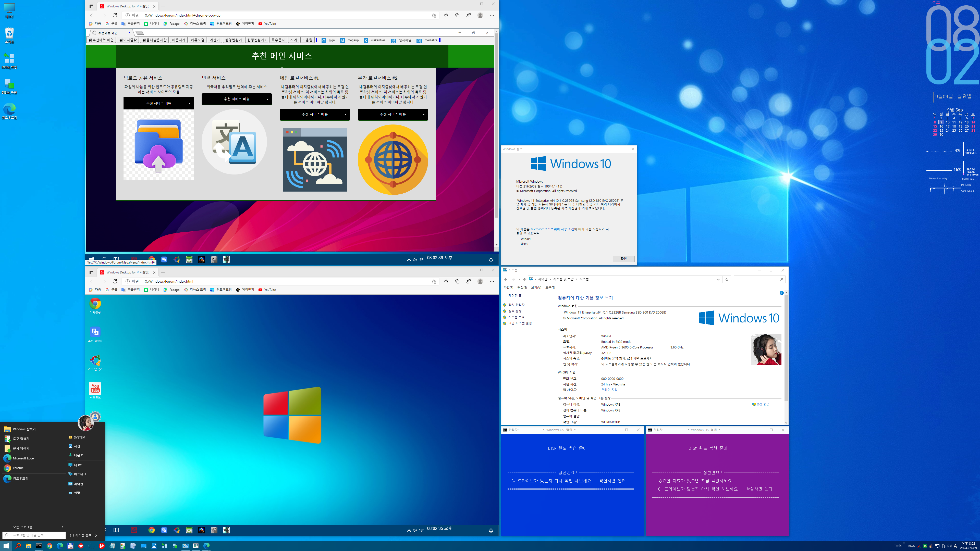Expand the 메인 로컬서비스 #1 추천 서비스 메뉴 dropdown
This screenshot has width=980, height=551.
(x=315, y=114)
